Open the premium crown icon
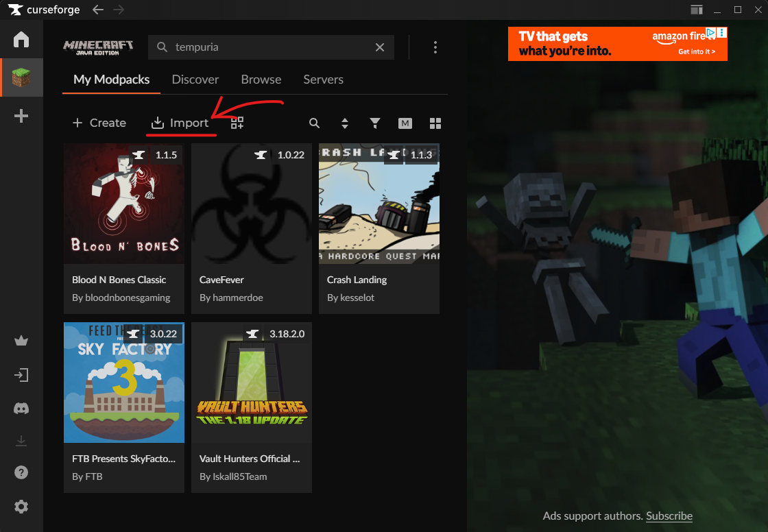Viewport: 768px width, 532px height. [x=21, y=341]
